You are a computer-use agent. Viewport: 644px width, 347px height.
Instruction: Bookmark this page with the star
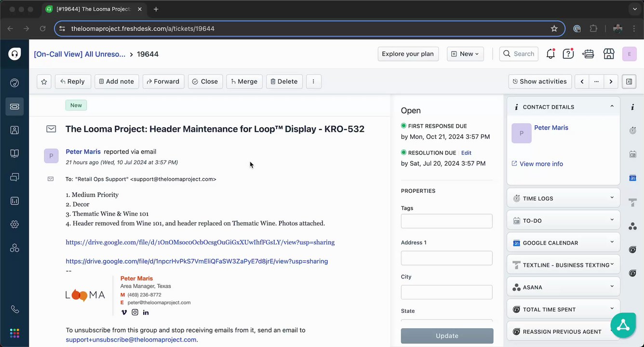(554, 28)
